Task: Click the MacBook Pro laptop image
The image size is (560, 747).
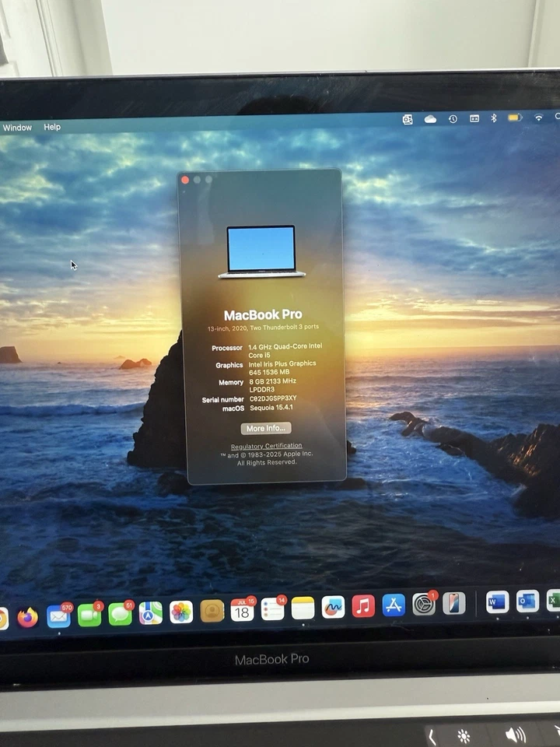Action: tap(261, 251)
